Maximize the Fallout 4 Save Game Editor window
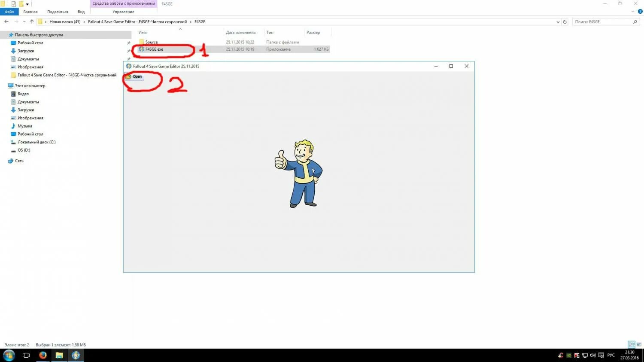Screen dimensions: 644x362 pos(451,66)
